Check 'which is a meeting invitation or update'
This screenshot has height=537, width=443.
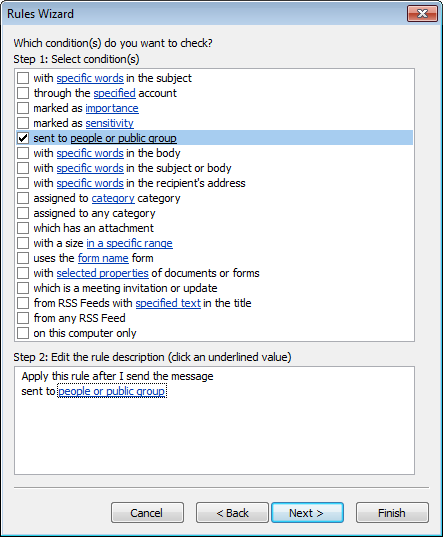(x=23, y=288)
